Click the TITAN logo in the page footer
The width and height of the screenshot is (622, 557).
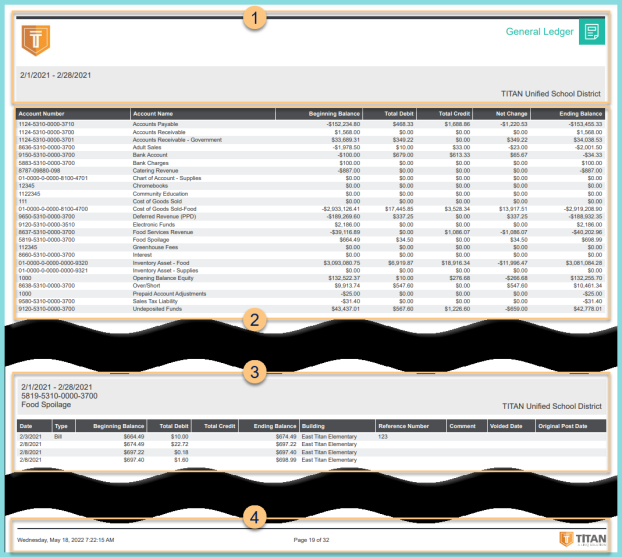(x=583, y=539)
